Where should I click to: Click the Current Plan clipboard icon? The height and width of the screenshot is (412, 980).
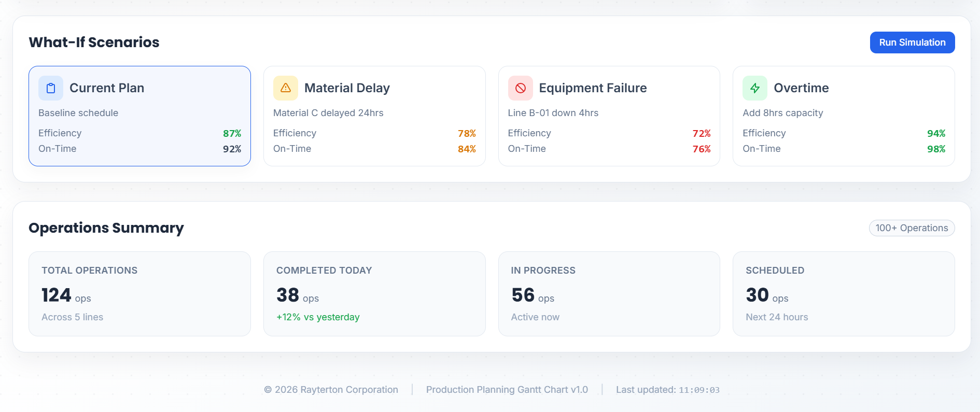tap(51, 88)
